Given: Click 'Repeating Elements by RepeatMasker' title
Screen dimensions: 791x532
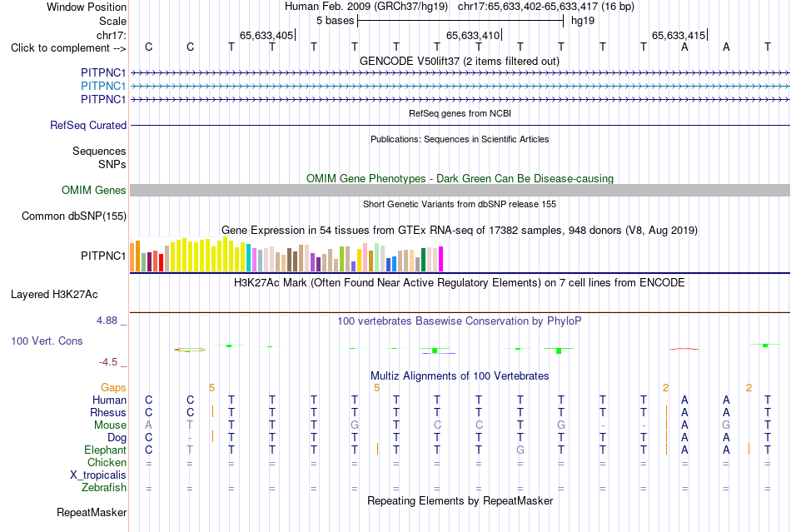Looking at the screenshot, I should [x=460, y=500].
